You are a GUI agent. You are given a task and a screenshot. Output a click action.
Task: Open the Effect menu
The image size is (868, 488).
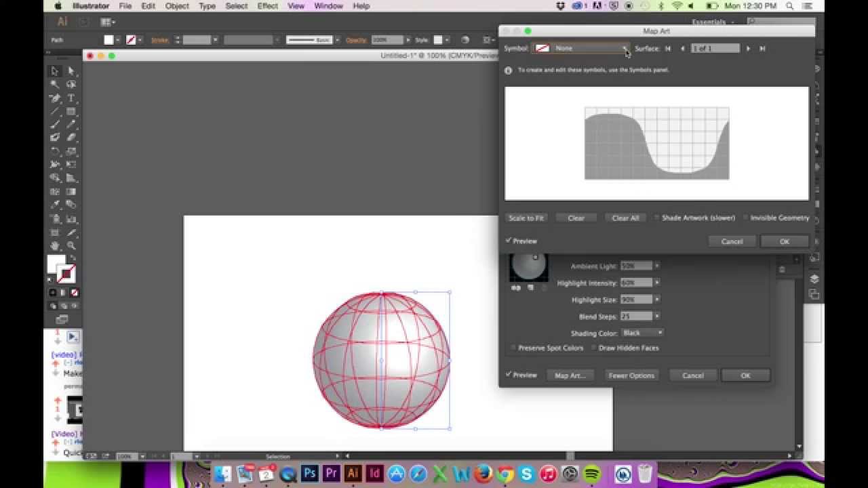(x=267, y=5)
